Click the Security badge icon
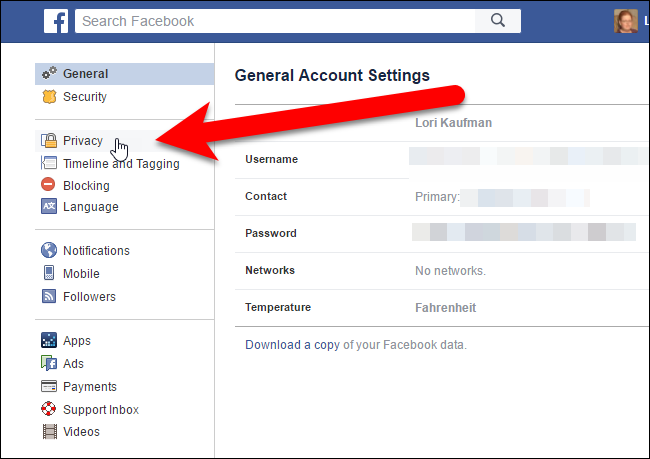 pos(48,97)
